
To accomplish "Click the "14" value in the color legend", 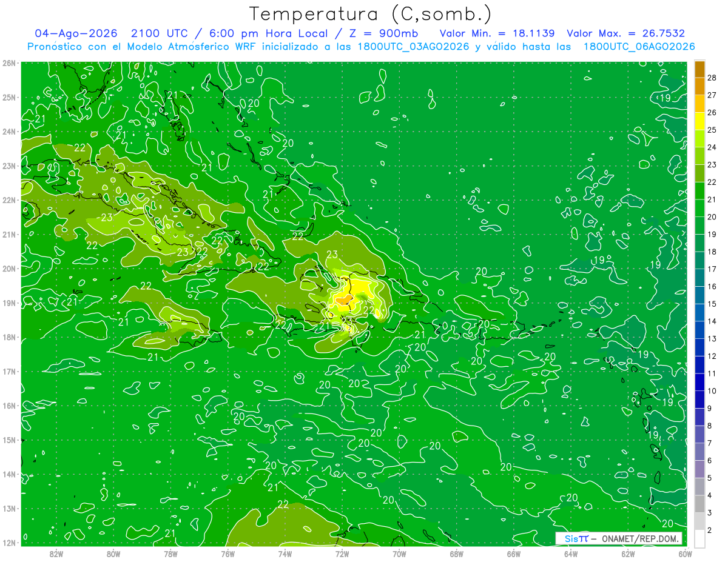I will coord(712,321).
